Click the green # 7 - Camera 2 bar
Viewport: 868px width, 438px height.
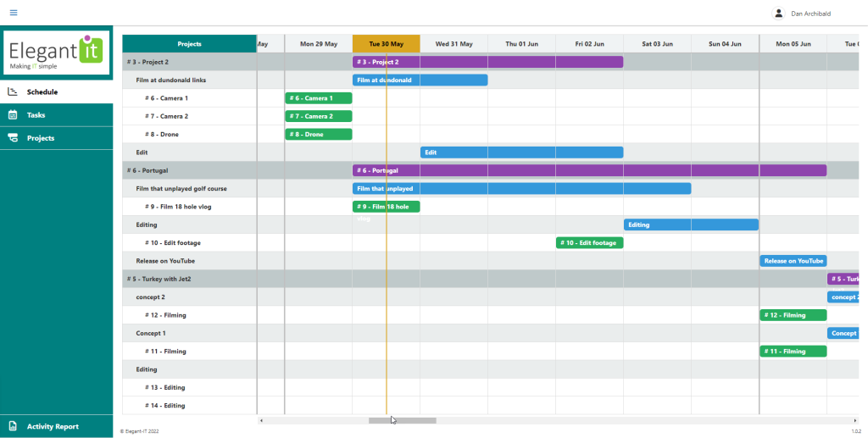point(319,116)
